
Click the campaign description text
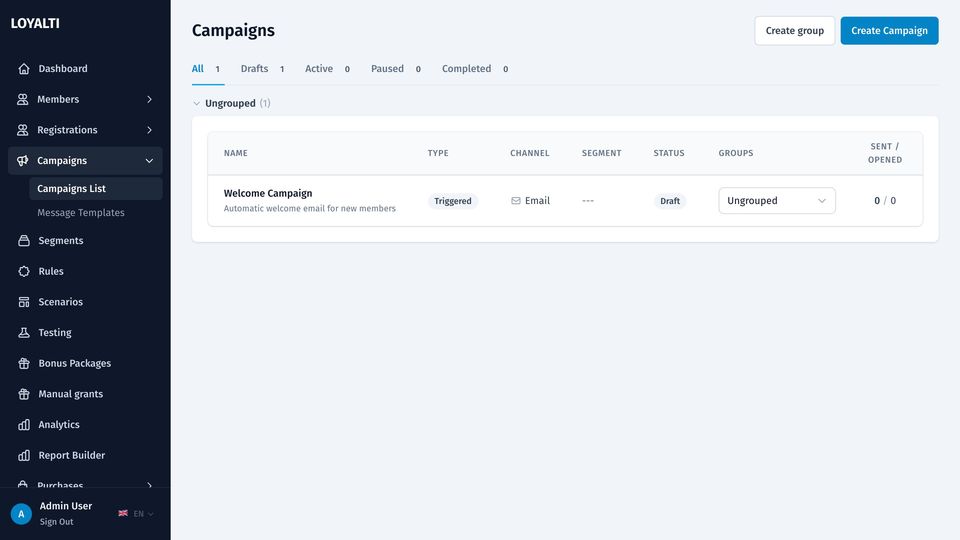[x=310, y=208]
